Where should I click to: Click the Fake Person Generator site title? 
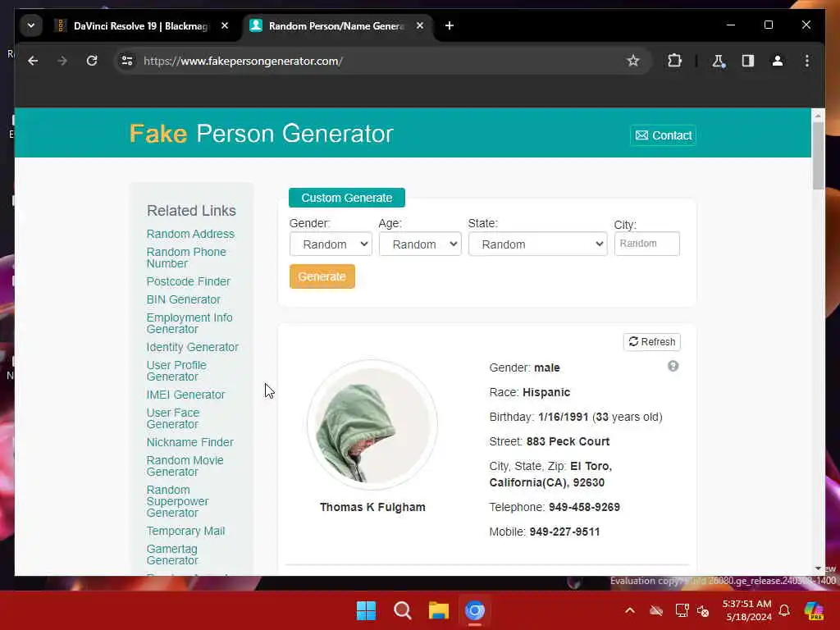[x=262, y=134]
